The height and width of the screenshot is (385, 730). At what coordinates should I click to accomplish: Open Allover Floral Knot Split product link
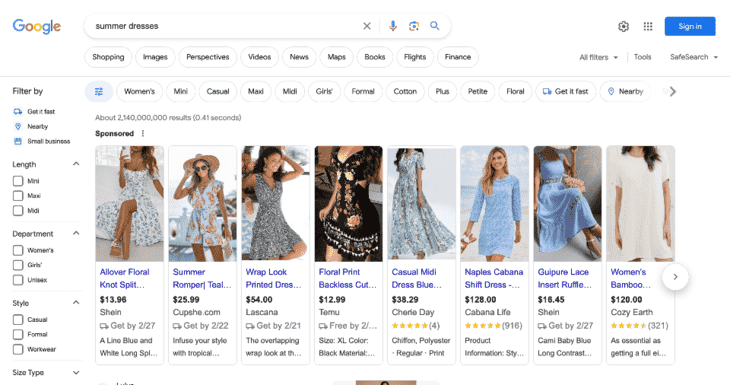point(124,278)
